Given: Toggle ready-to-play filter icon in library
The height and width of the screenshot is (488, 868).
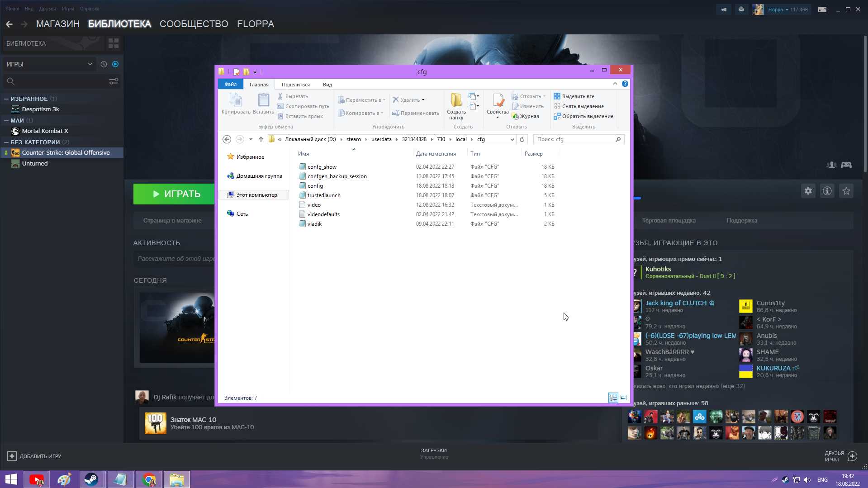Looking at the screenshot, I should point(115,64).
